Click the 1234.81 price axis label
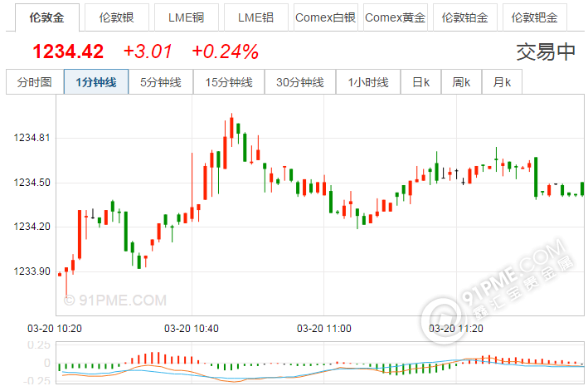 (x=32, y=138)
